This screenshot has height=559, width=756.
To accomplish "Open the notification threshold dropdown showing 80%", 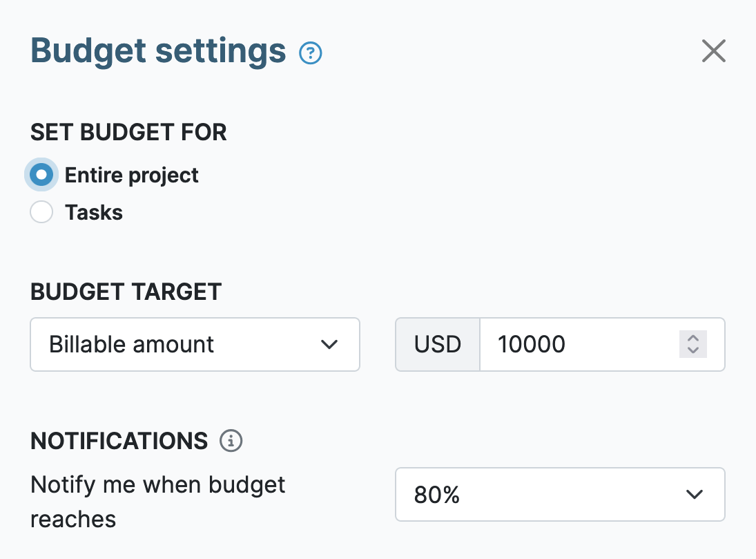I will [559, 494].
